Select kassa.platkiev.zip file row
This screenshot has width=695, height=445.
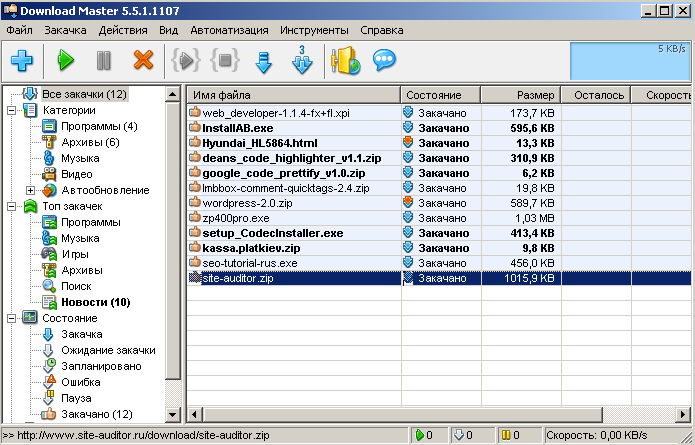[439, 248]
